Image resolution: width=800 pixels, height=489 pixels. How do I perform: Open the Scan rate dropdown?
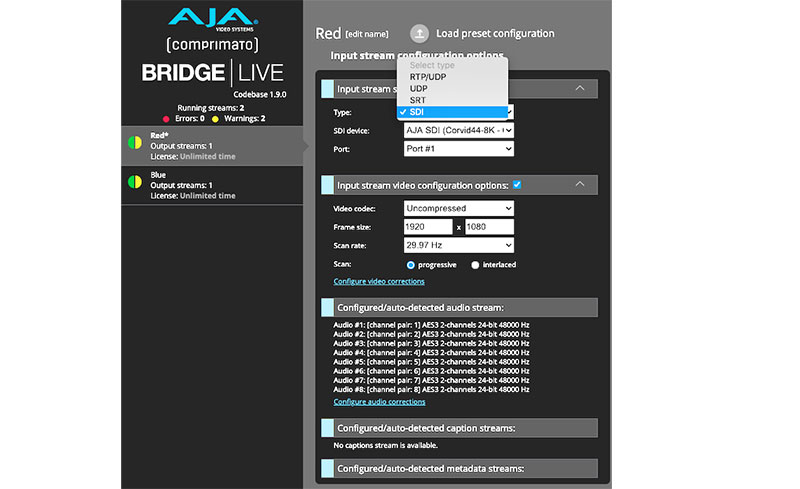tap(459, 246)
